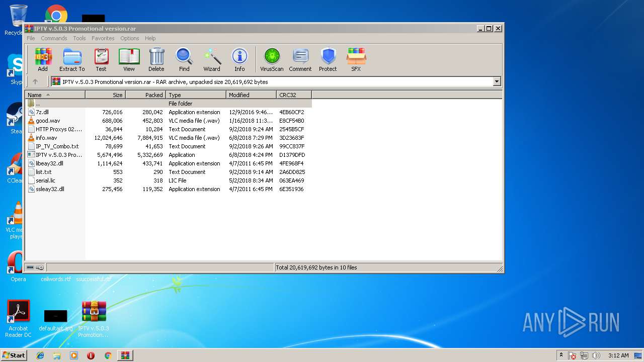Sort files by Packed column

[145, 95]
